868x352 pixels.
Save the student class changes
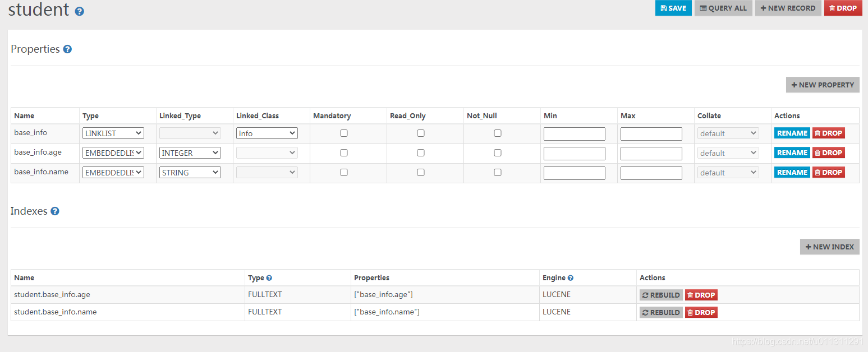point(673,8)
